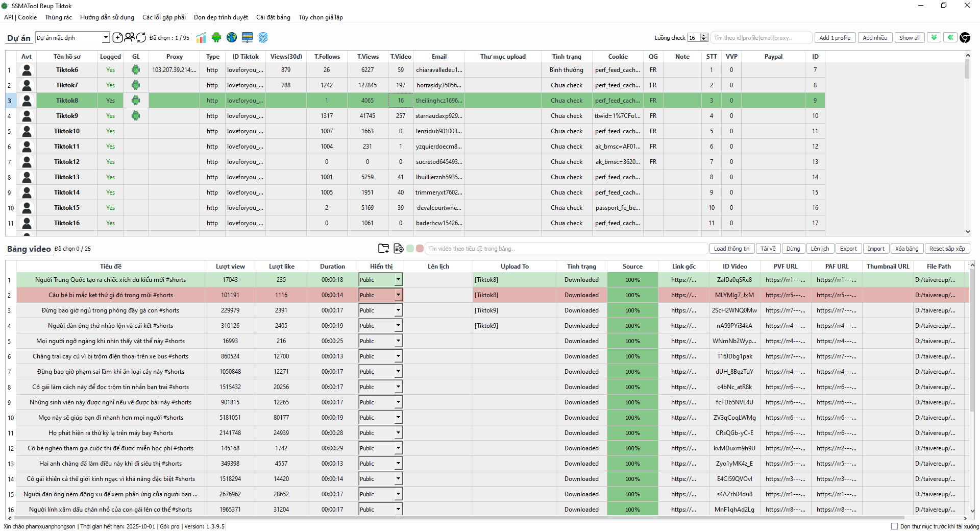Open Hiển thị Public dropdown for video row 16
This screenshot has height=531, width=980.
(380, 509)
